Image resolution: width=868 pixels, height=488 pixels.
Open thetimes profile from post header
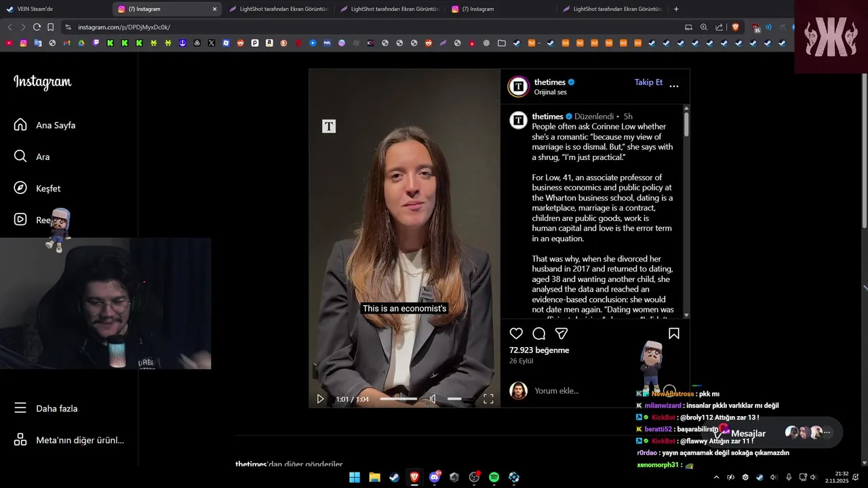(549, 82)
